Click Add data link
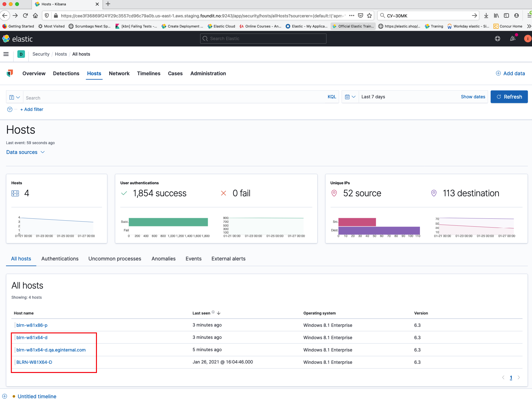The height and width of the screenshot is (403, 532). pyautogui.click(x=510, y=73)
